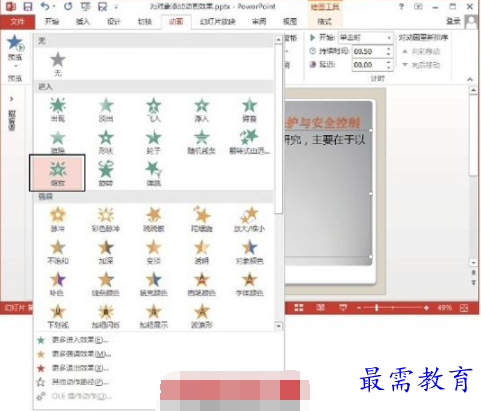Select the 翻转式由远及近 grow and turn effect
Image resolution: width=481 pixels, height=411 pixels.
click(x=249, y=142)
